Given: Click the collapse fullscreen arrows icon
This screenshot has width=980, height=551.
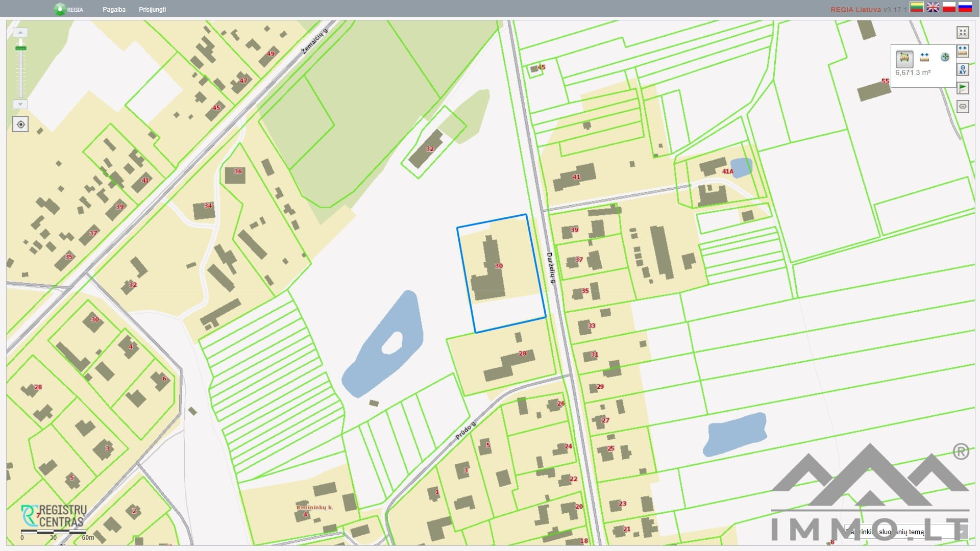Looking at the screenshot, I should point(963,33).
